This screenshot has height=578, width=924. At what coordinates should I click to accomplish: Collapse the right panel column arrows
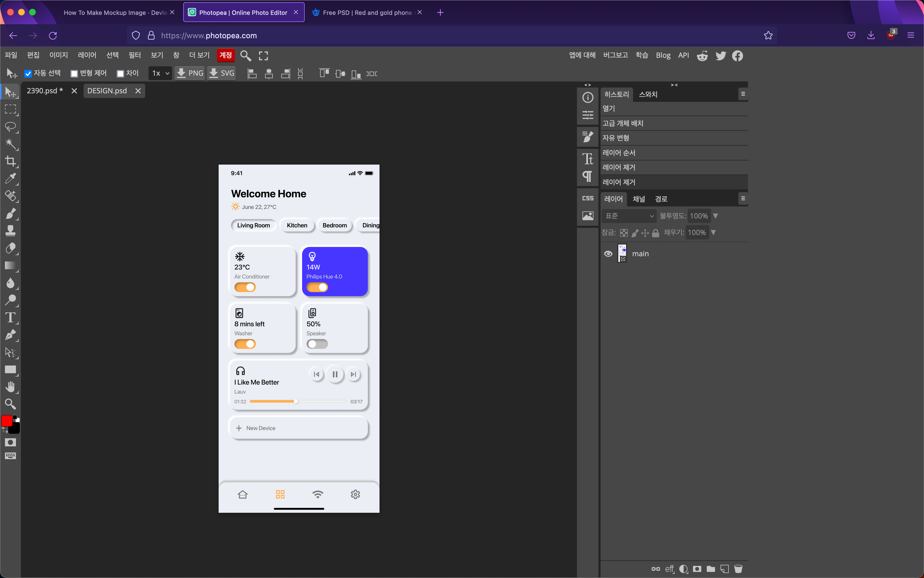(x=674, y=85)
